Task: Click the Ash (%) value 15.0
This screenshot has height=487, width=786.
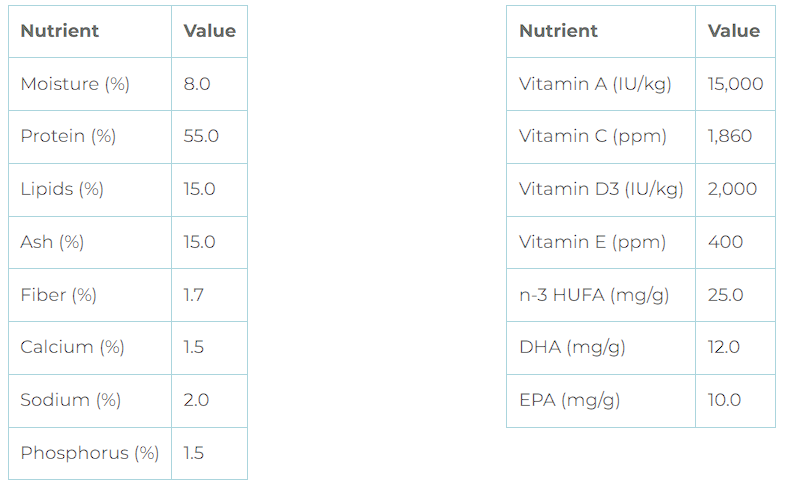Action: point(199,242)
